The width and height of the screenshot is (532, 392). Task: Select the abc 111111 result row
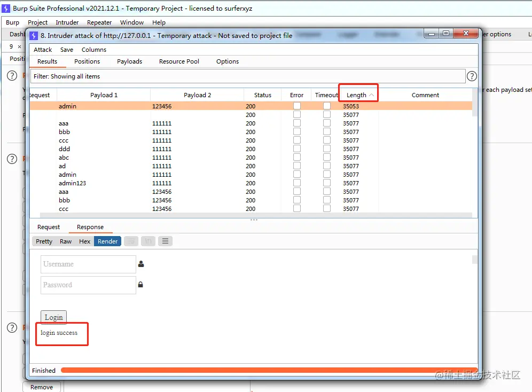tap(251, 158)
